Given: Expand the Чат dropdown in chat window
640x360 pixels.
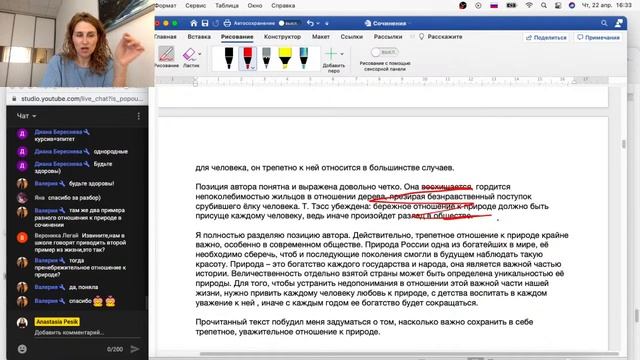Looking at the screenshot, I should (x=26, y=116).
